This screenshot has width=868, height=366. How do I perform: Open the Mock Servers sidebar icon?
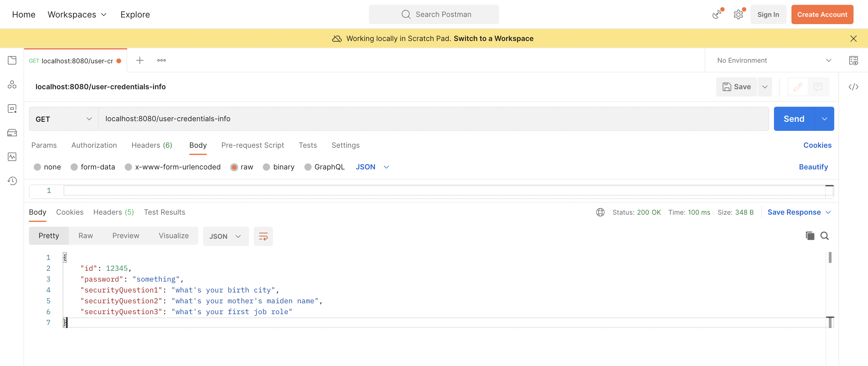coord(12,133)
